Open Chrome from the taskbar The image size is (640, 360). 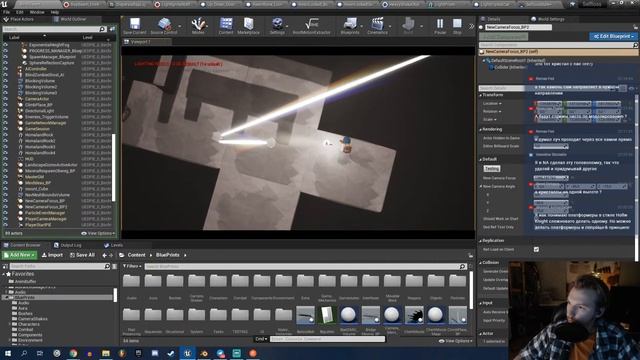click(x=73, y=353)
